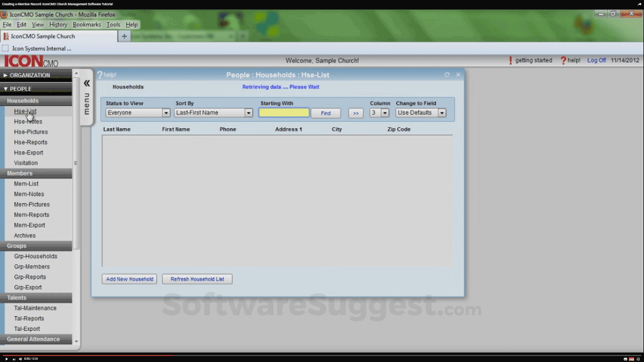The image size is (644, 362).
Task: Open Icon Systems Internal bookmark
Action: pos(36,49)
